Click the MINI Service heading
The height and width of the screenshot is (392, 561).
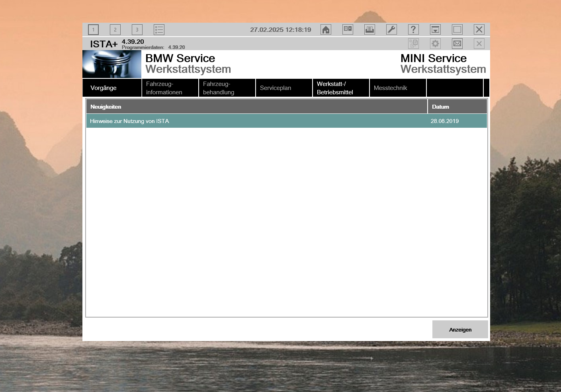(x=433, y=58)
